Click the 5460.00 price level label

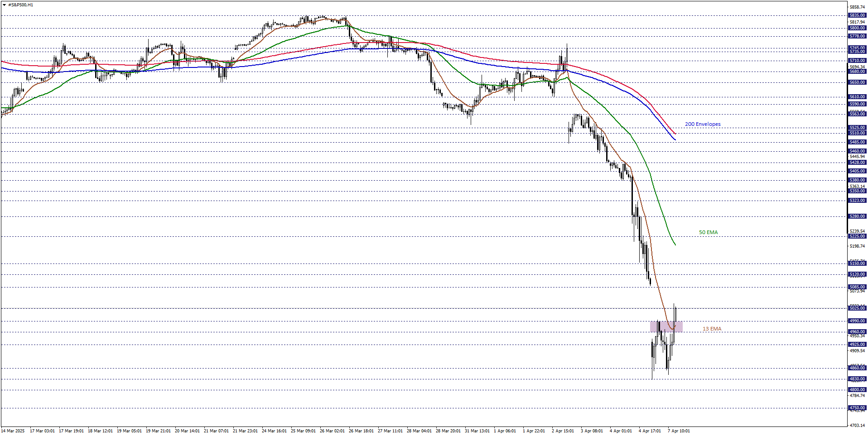[857, 151]
